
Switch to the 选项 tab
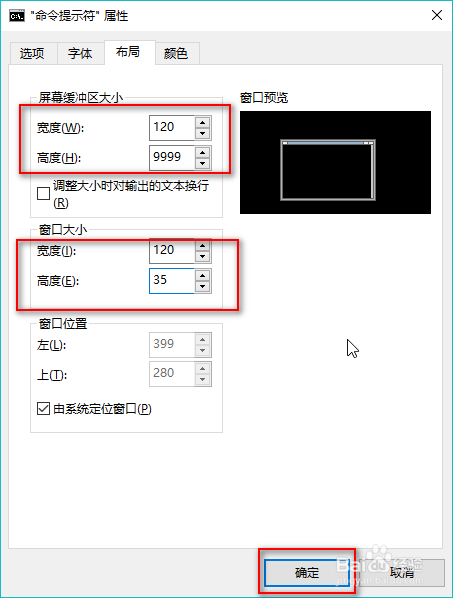(x=32, y=53)
